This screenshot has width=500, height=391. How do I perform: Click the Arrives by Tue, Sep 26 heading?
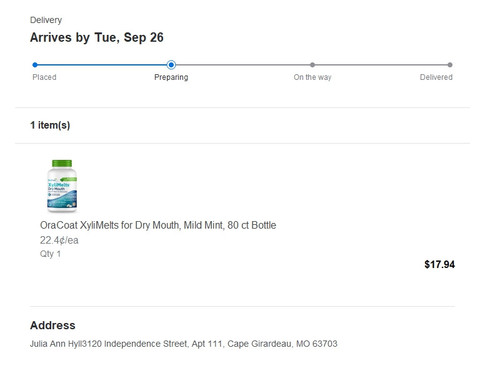pos(97,38)
